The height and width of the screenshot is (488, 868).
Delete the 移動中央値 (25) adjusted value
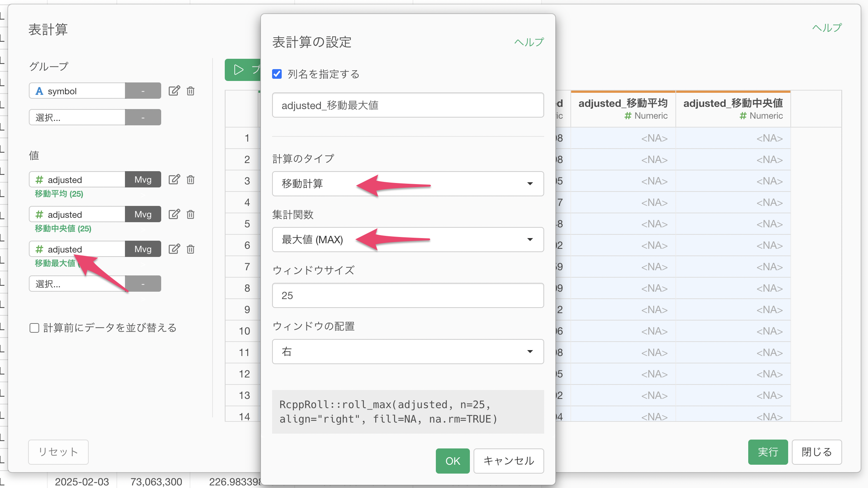pyautogui.click(x=190, y=214)
